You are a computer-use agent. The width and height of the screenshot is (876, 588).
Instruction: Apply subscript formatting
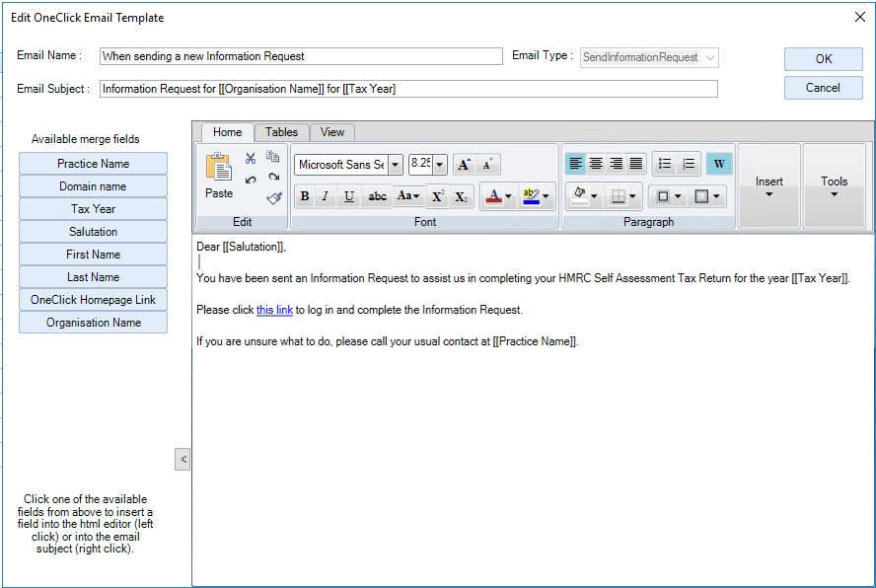tap(462, 196)
